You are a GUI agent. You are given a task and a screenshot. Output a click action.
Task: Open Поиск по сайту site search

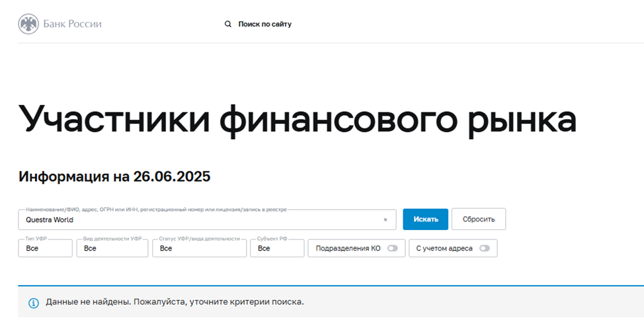[x=265, y=24]
